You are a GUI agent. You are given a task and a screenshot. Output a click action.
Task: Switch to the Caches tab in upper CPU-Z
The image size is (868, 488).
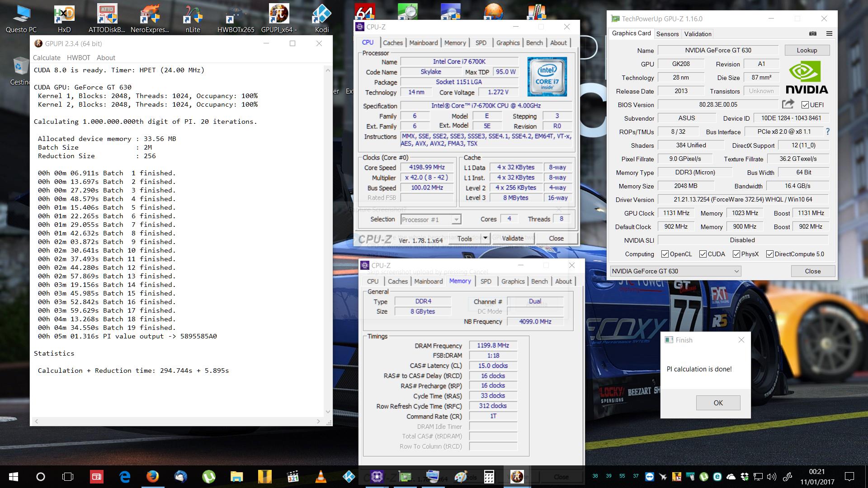392,42
